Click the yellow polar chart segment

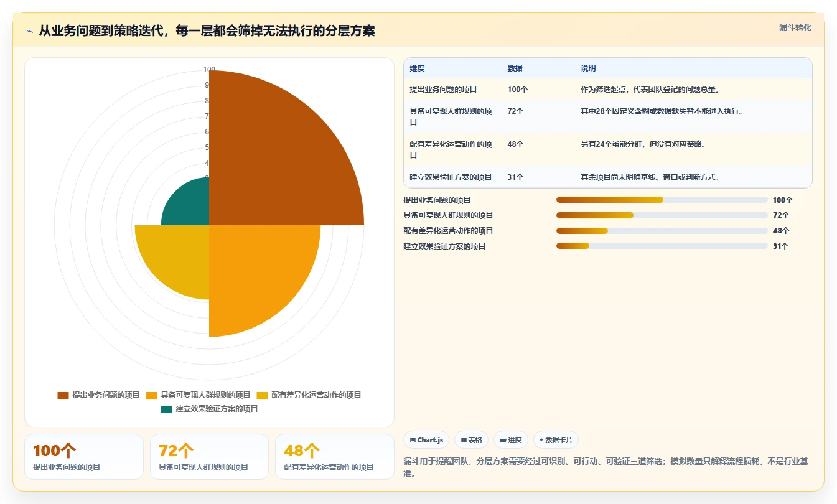click(177, 256)
